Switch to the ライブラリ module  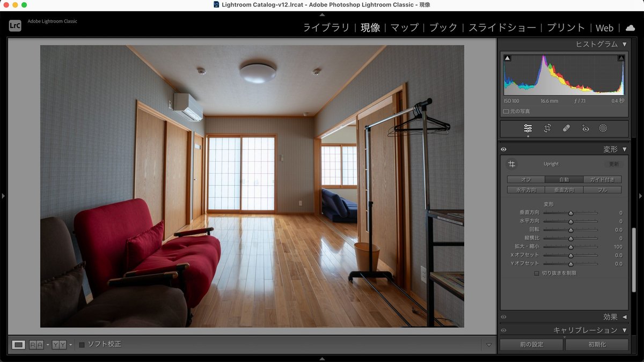326,28
